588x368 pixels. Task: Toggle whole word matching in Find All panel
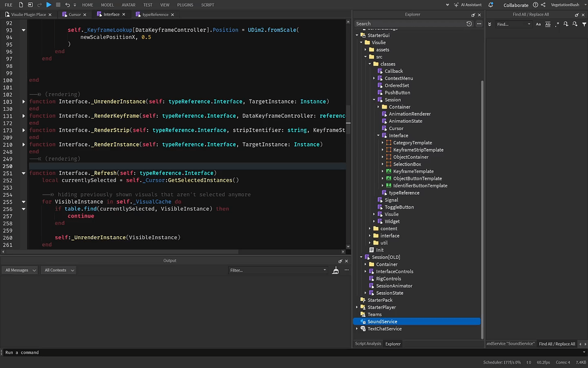(x=548, y=24)
